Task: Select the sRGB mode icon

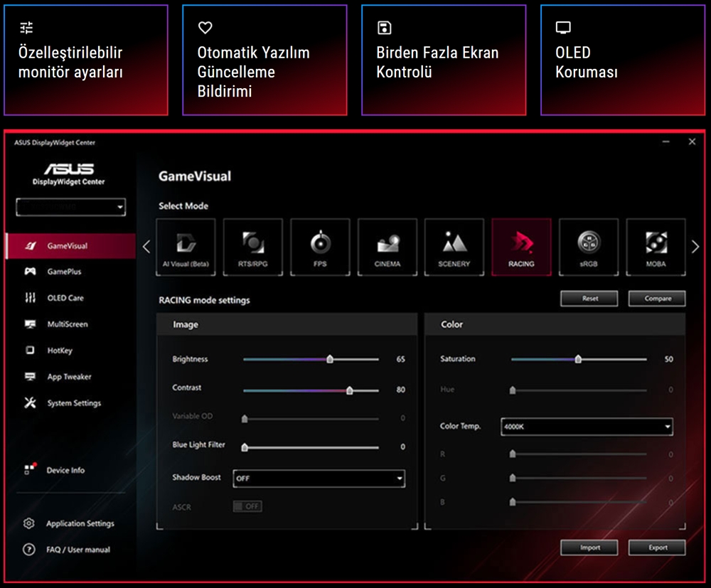Action: click(589, 247)
